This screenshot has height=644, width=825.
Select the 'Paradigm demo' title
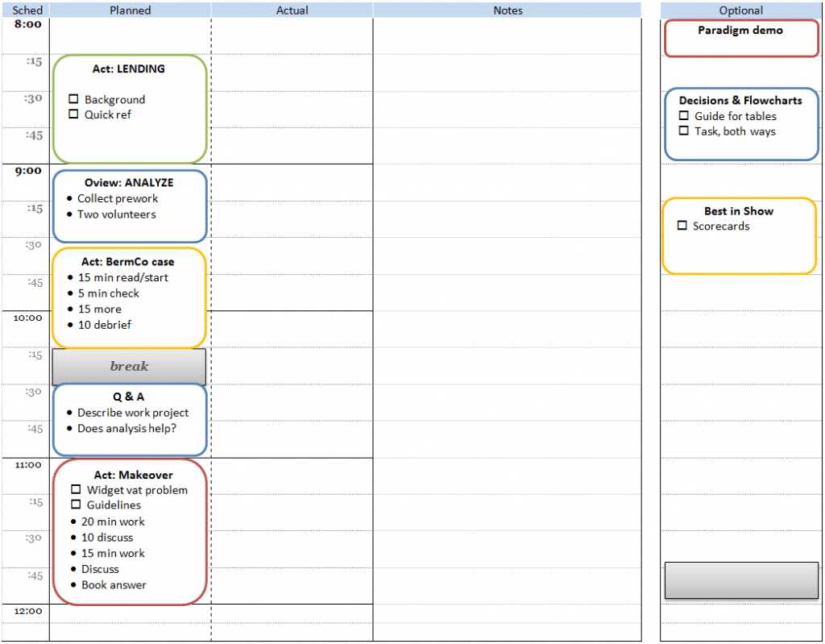click(740, 31)
